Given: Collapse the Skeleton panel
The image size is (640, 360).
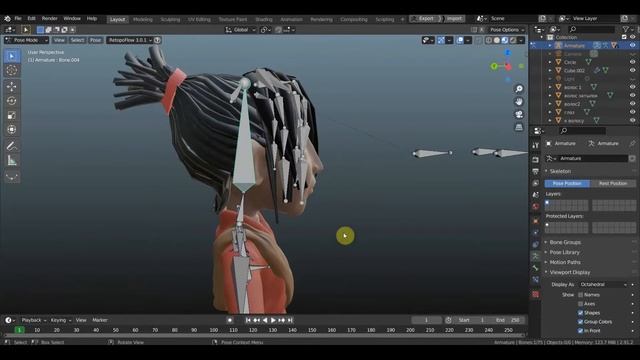Looking at the screenshot, I should (560, 171).
